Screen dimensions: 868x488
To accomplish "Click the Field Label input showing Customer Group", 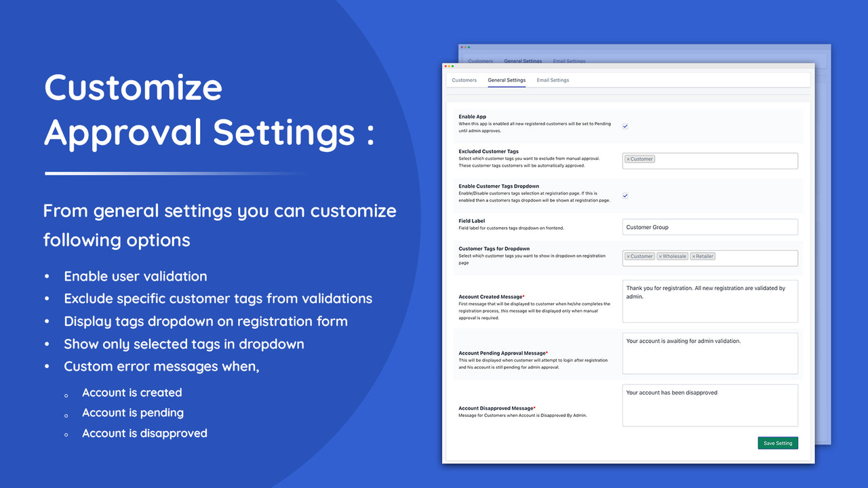I will [x=710, y=226].
